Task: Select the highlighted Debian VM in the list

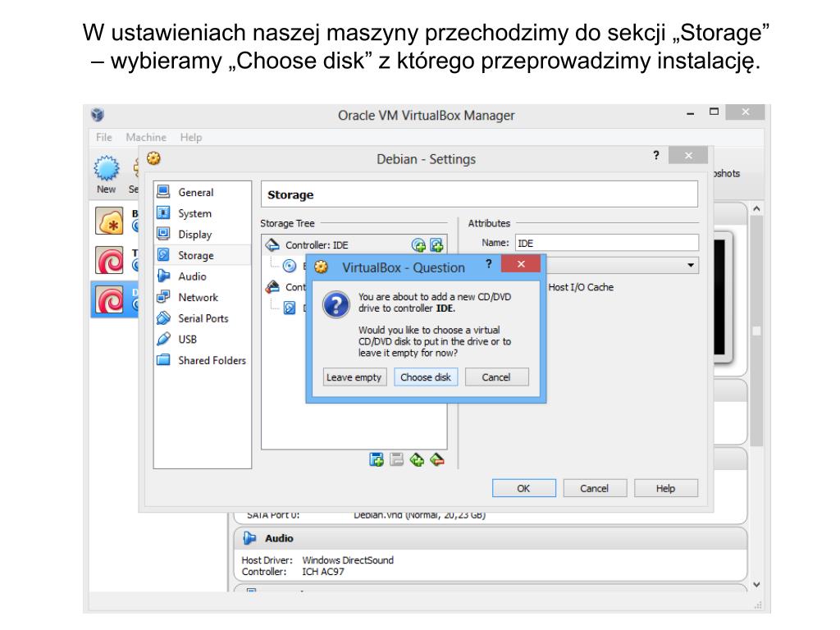Action: point(115,299)
